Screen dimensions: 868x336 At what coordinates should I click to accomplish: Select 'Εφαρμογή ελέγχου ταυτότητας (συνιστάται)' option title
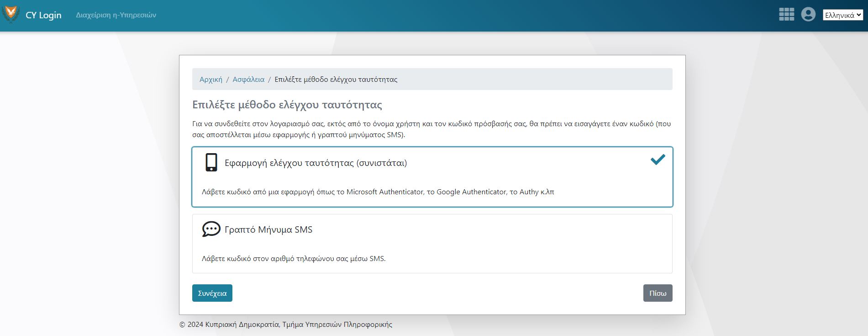tap(316, 163)
